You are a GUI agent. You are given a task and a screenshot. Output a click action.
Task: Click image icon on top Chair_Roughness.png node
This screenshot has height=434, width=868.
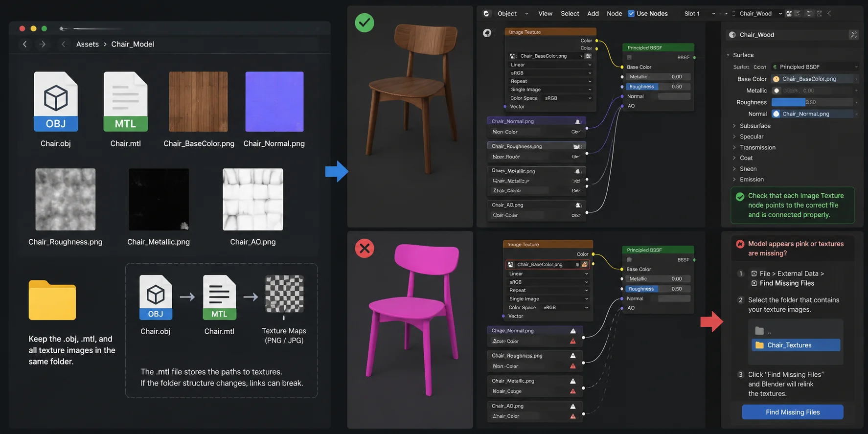pyautogui.click(x=577, y=146)
